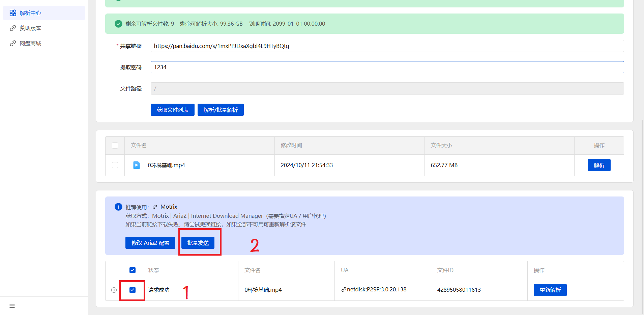This screenshot has width=644, height=315.
Task: Click the link icon before netdisk UA text
Action: [x=344, y=289]
